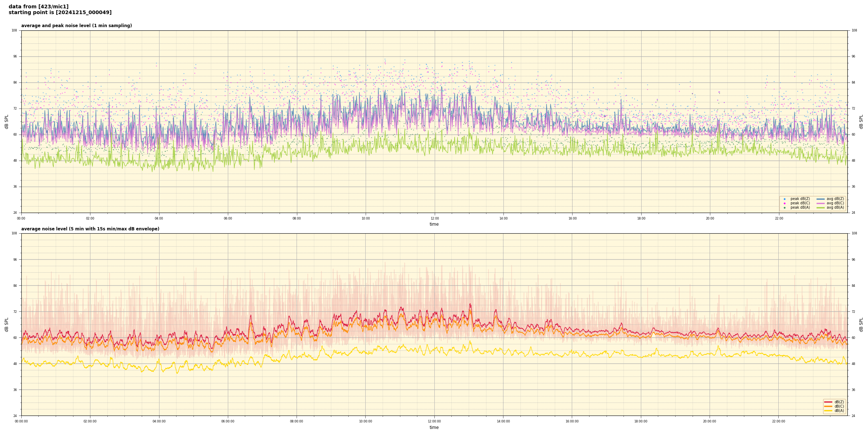Select avg dB(C) pink legend line
The height and width of the screenshot is (434, 868).
click(x=821, y=203)
